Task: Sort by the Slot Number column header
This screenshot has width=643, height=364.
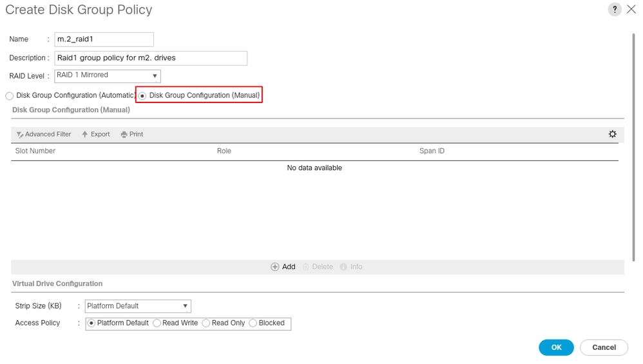Action: [x=35, y=151]
